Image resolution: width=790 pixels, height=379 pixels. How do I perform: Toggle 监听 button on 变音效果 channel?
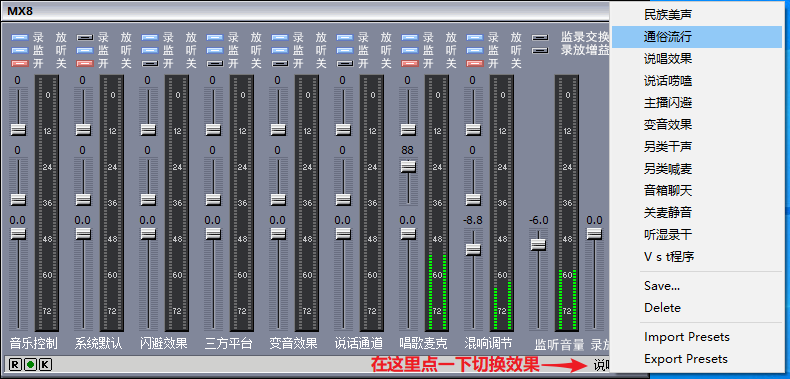(x=280, y=50)
